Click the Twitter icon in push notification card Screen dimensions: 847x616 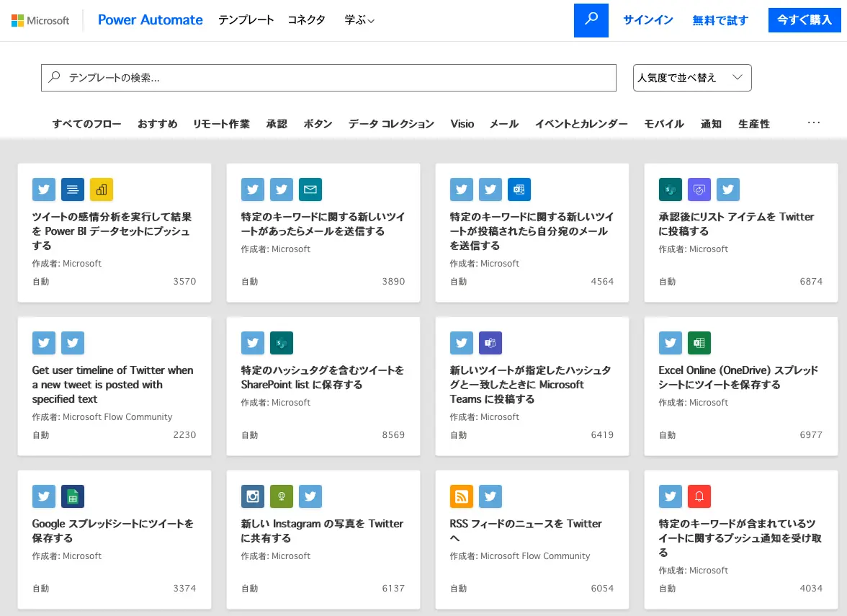pos(671,496)
